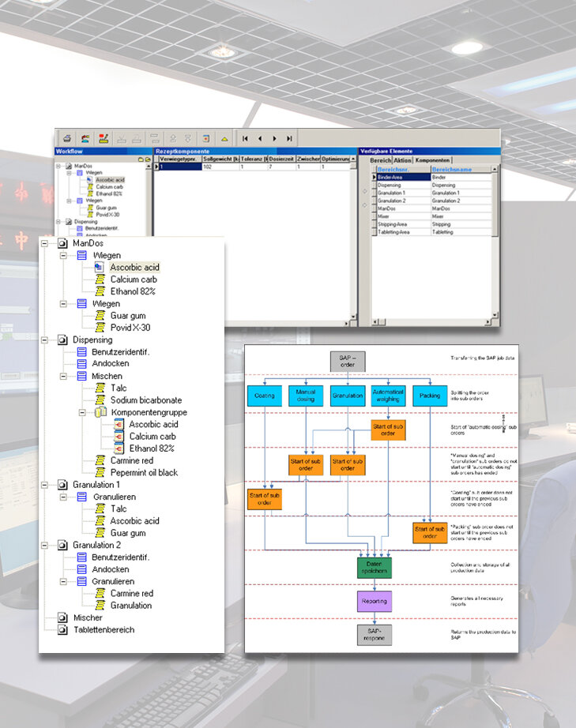This screenshot has width=576, height=728.
Task: Click the Manual dosing box in the diagram
Action: 306,396
